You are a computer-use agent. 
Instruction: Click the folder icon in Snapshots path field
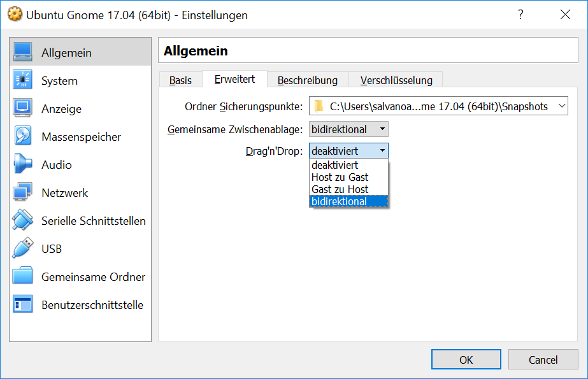pos(319,106)
